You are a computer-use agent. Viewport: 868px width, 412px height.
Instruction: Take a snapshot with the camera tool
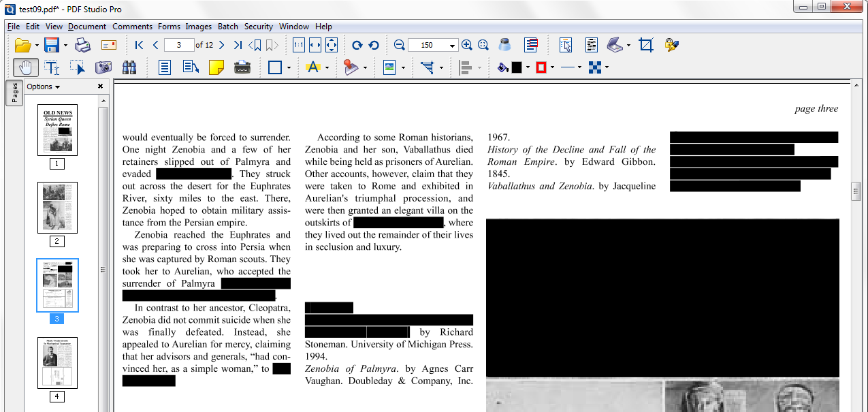point(103,67)
